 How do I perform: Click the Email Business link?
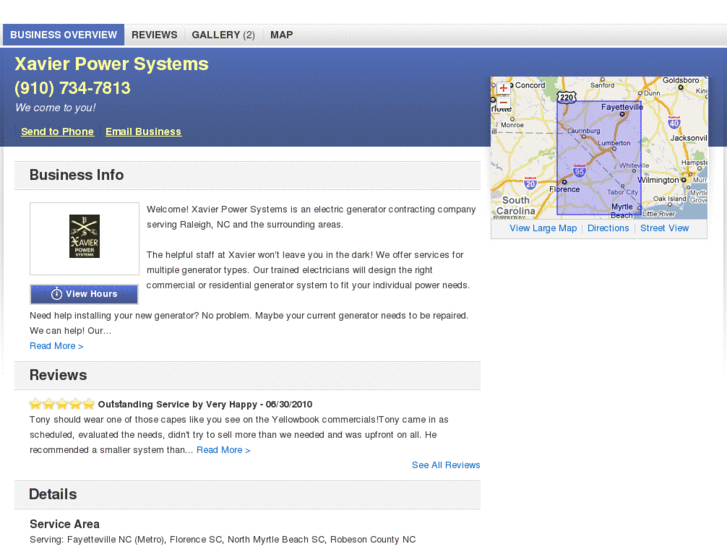[143, 132]
